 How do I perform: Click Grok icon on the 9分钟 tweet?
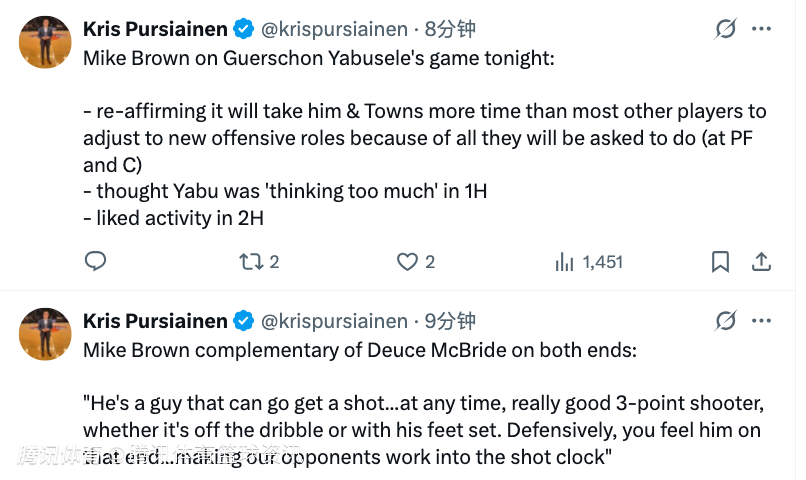(726, 321)
